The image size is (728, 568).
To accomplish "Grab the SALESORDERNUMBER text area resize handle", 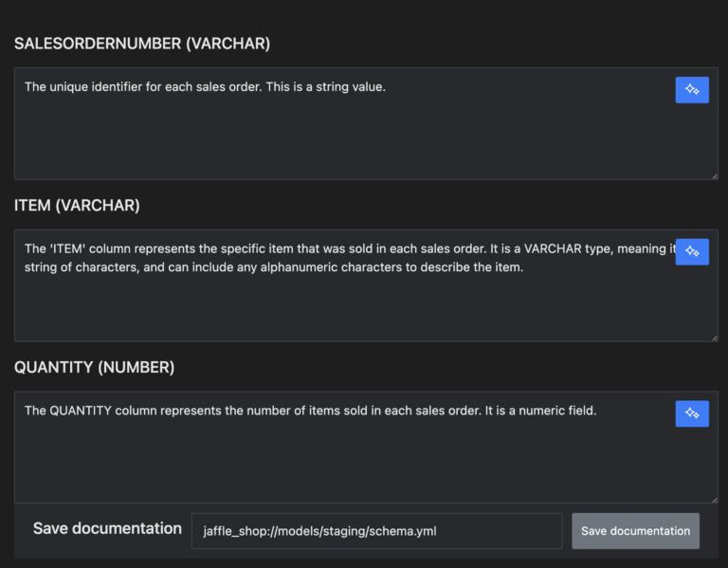I will 713,174.
